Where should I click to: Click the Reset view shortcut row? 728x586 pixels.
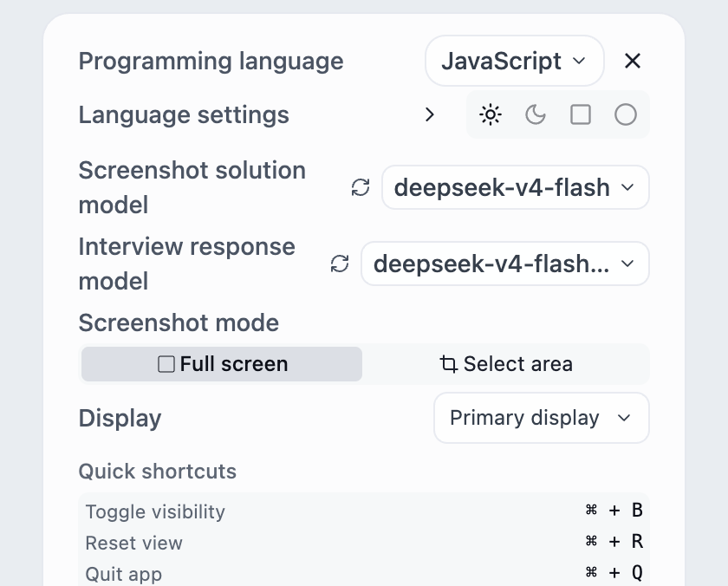pos(364,543)
